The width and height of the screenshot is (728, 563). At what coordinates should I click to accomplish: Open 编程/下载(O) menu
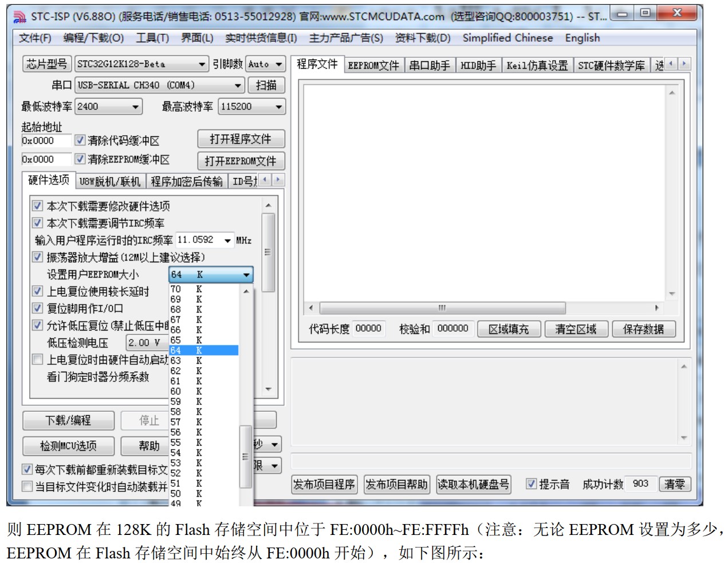(x=93, y=38)
